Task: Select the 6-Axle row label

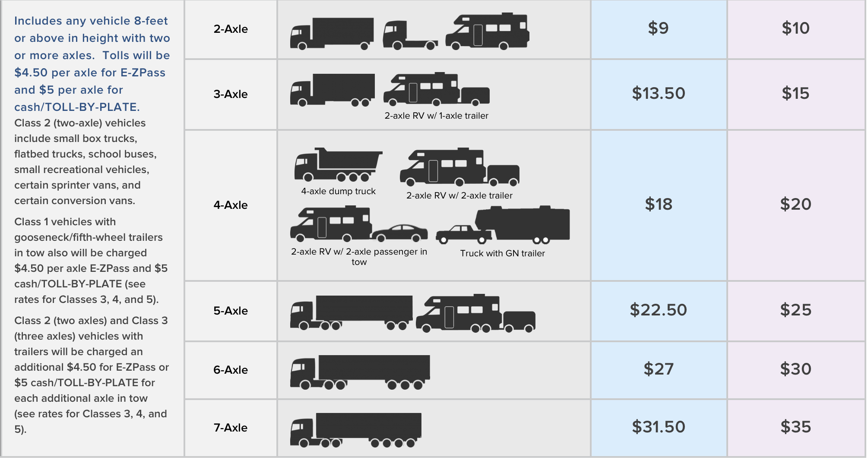Action: coord(231,370)
